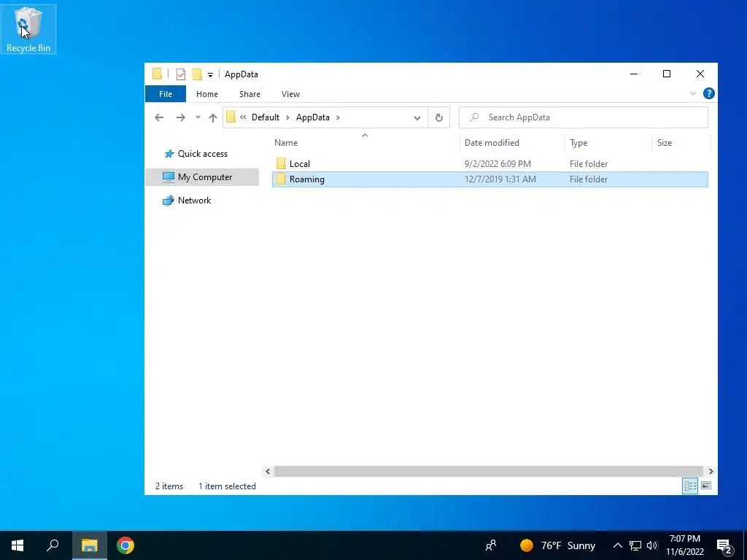747x560 pixels.
Task: Select Quick access in navigation pane
Action: click(202, 154)
